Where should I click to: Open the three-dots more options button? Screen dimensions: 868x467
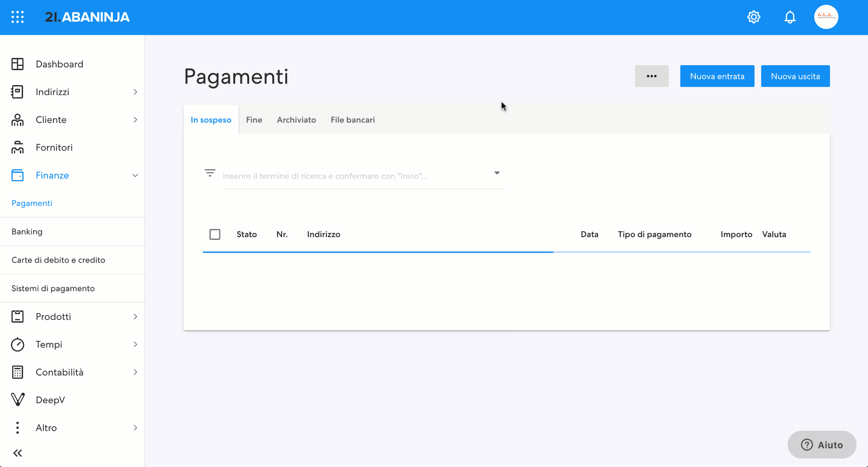(651, 76)
